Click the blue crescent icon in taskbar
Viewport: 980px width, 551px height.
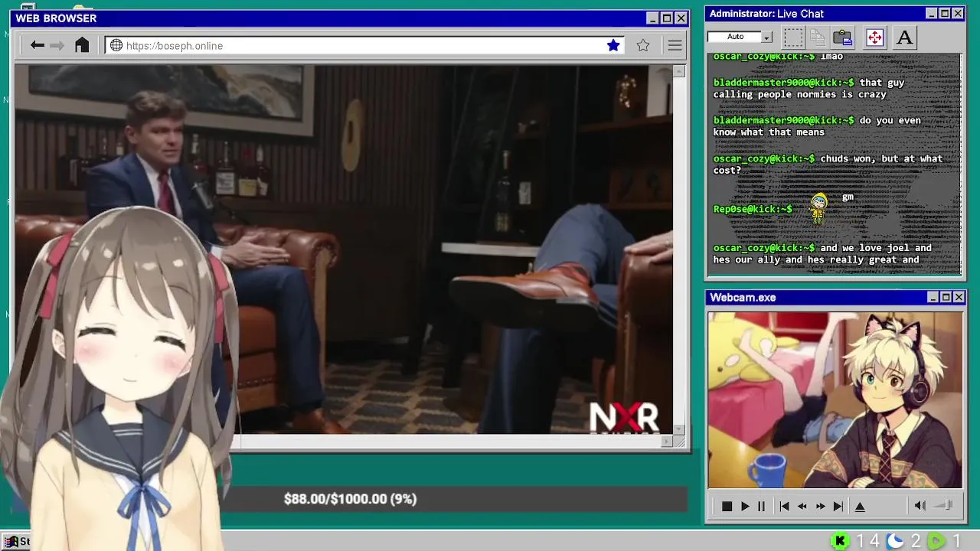point(895,541)
